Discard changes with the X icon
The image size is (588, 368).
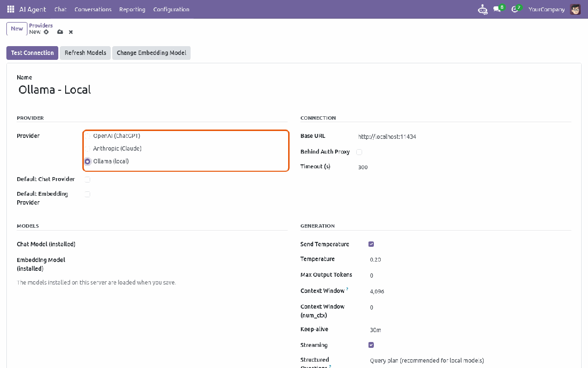[71, 32]
